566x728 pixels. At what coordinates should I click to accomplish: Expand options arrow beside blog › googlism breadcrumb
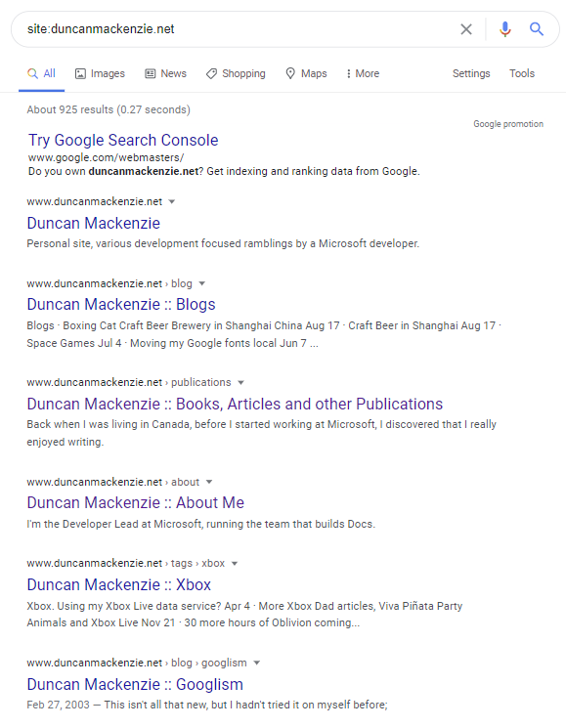pos(257,663)
